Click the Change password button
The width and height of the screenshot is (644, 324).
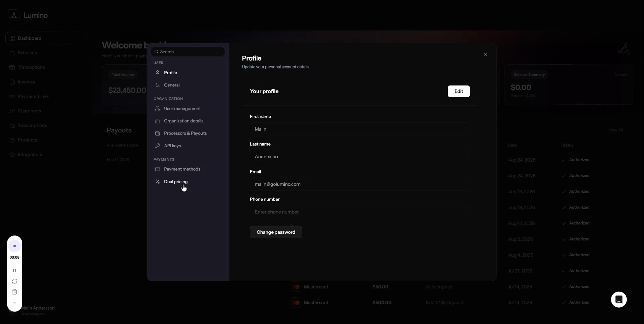(x=276, y=232)
